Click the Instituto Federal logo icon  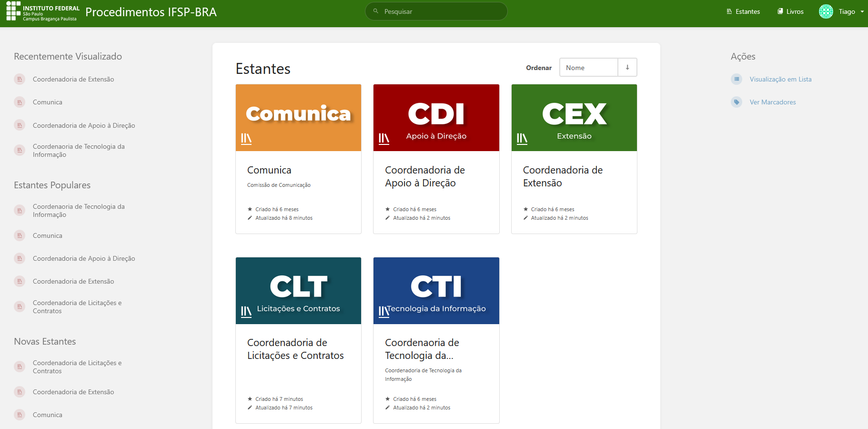pyautogui.click(x=13, y=11)
